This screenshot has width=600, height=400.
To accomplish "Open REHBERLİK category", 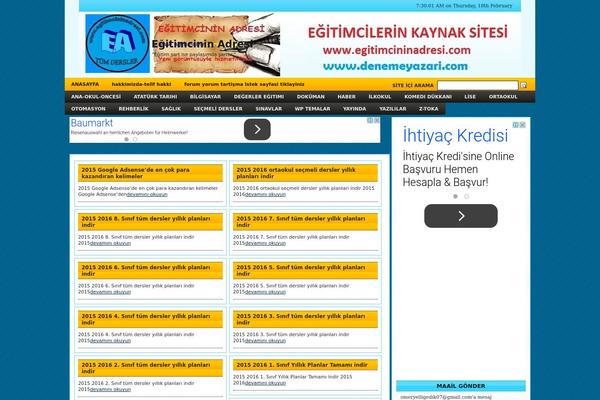I will click(133, 109).
